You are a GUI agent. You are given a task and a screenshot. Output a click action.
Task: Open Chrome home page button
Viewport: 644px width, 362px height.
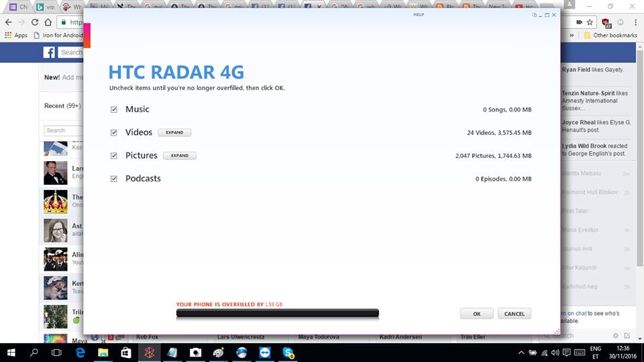pyautogui.click(x=48, y=22)
